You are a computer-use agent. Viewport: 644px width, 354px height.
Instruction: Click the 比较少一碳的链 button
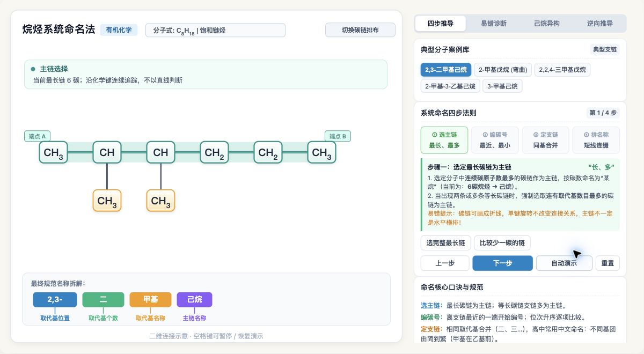(502, 243)
